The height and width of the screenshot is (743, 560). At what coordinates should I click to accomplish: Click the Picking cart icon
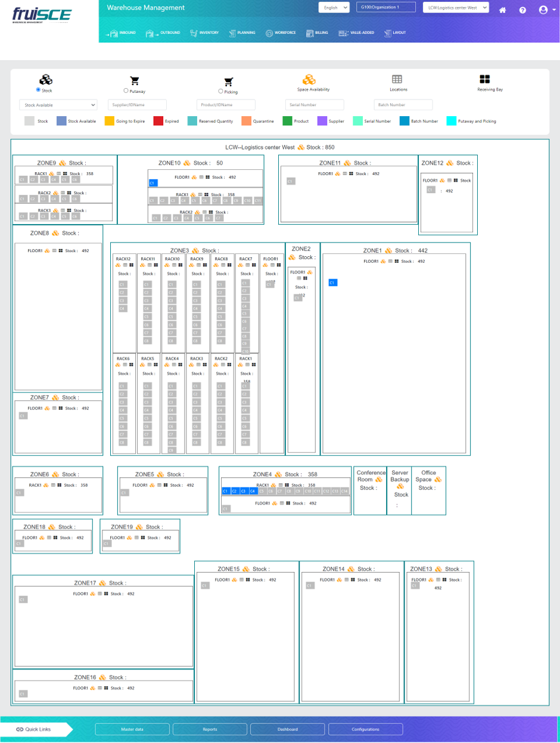[x=229, y=82]
